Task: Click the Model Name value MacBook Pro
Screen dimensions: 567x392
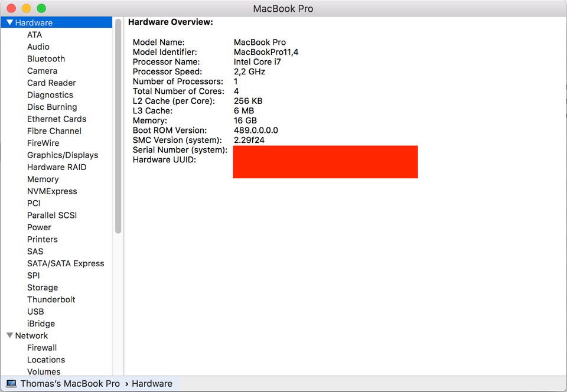Action: [x=260, y=43]
